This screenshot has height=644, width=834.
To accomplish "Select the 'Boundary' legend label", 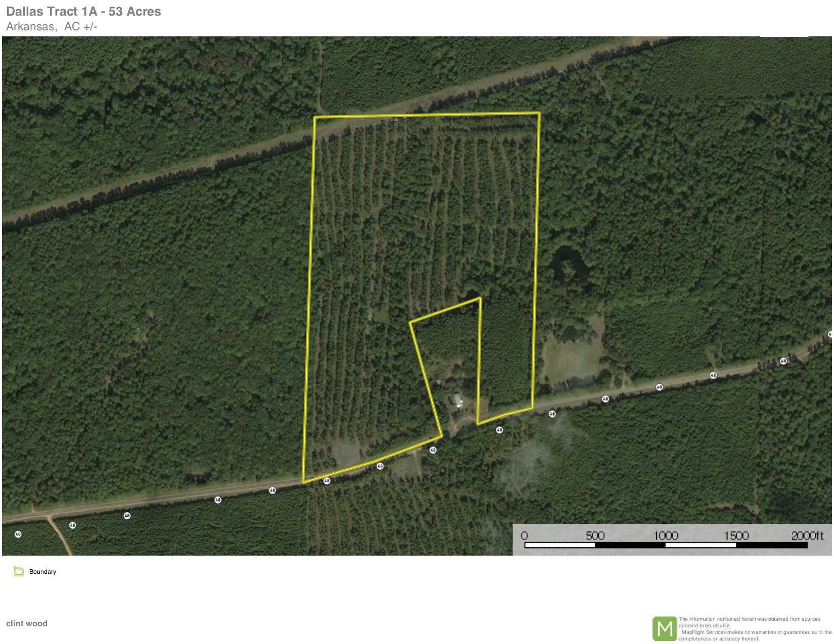I will tap(42, 572).
